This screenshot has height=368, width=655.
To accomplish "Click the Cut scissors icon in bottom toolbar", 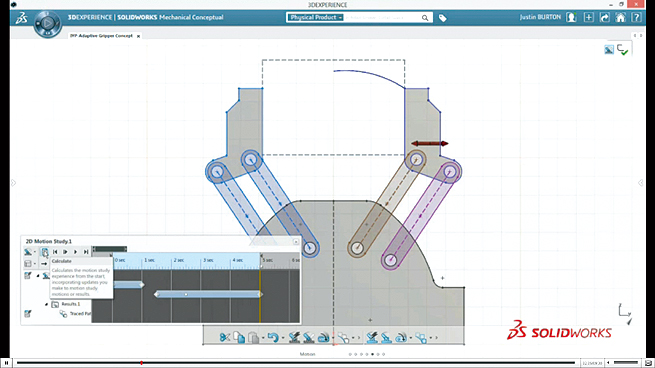I will (x=225, y=337).
